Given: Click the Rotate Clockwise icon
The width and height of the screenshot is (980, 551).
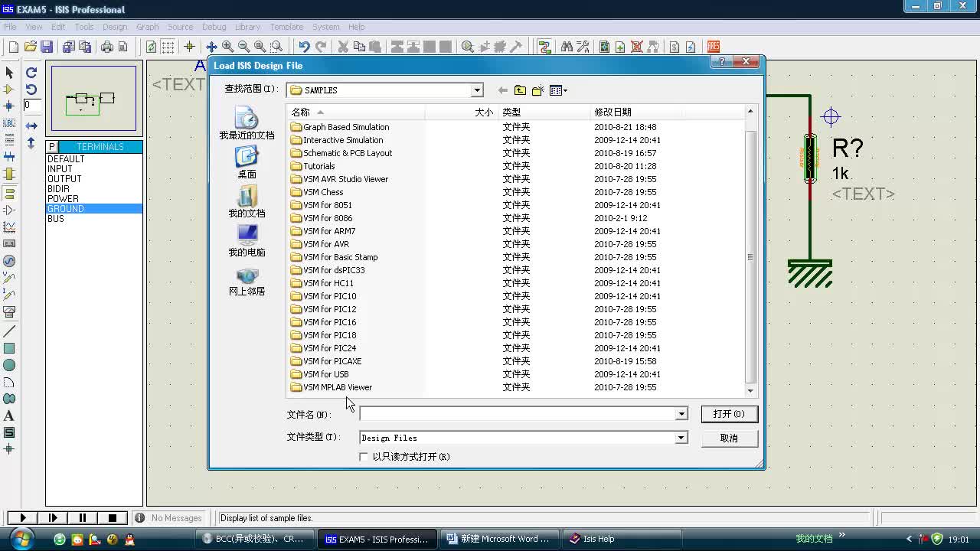Looking at the screenshot, I should coord(31,73).
